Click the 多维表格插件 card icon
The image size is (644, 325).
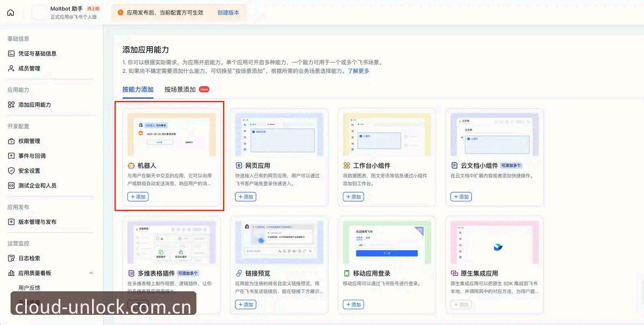pyautogui.click(x=131, y=273)
